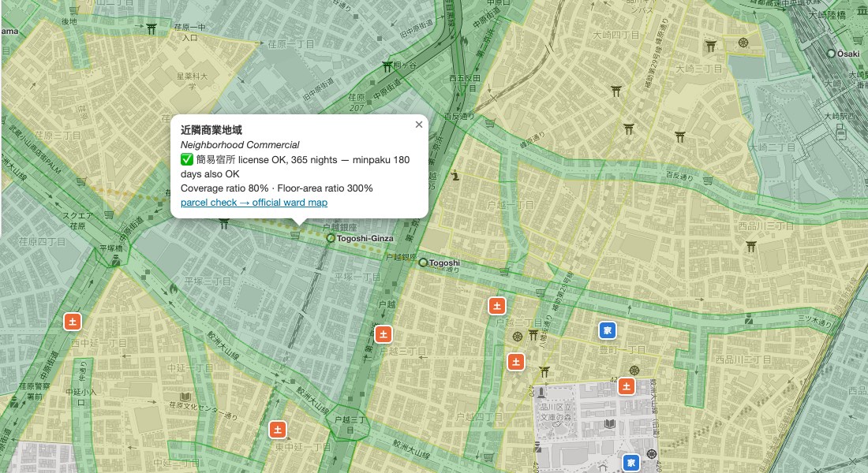Select the orange 土 marker above 東中延一丁目
Viewport: 868px width, 473px height.
278,430
